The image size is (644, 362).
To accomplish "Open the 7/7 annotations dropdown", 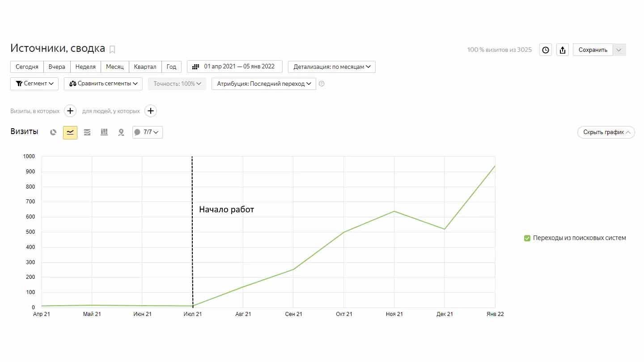I will (148, 132).
